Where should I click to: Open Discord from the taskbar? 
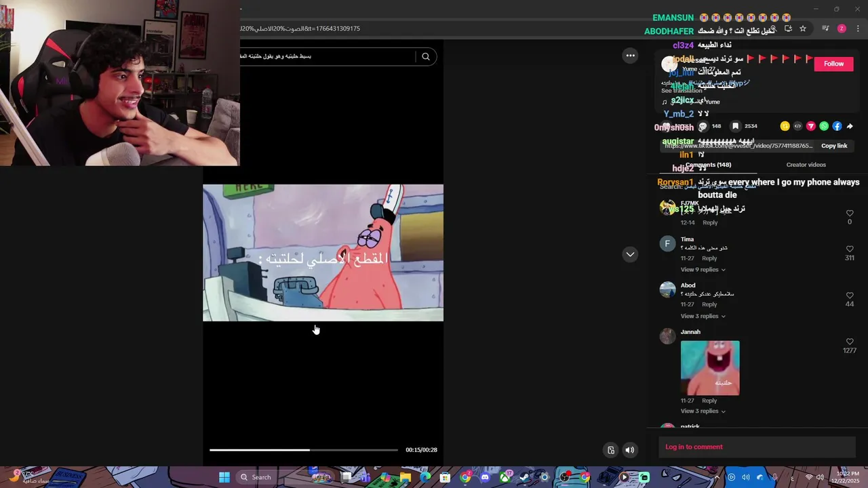point(485,477)
